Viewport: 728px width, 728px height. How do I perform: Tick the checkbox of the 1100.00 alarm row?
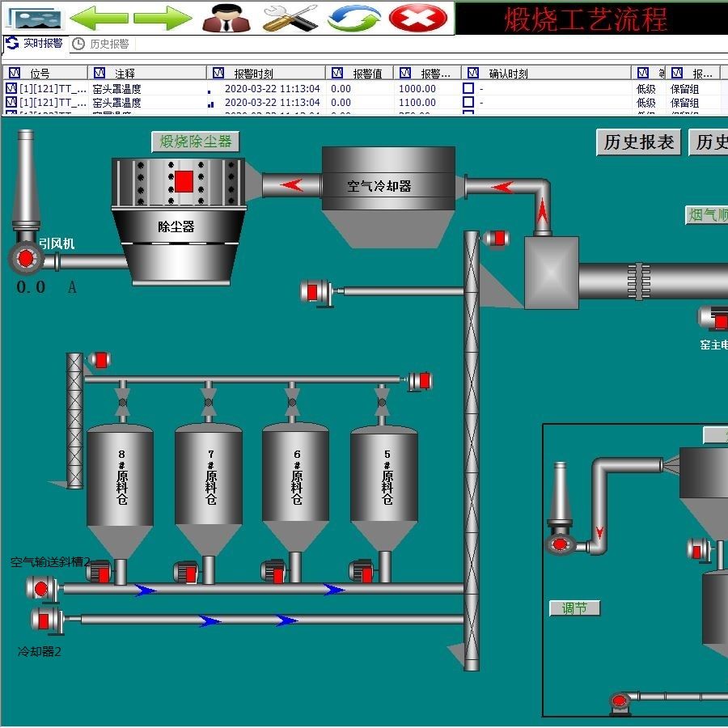[x=468, y=102]
